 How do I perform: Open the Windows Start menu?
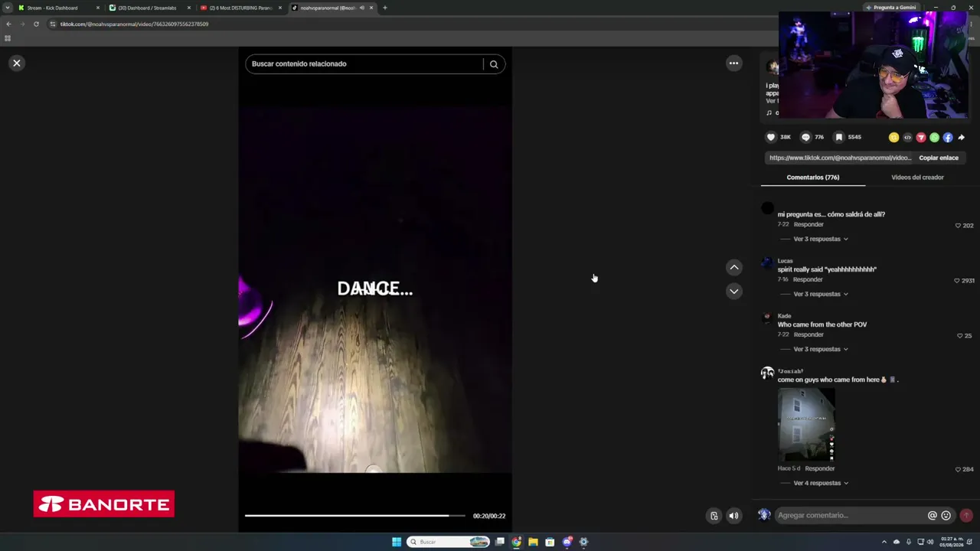(397, 542)
